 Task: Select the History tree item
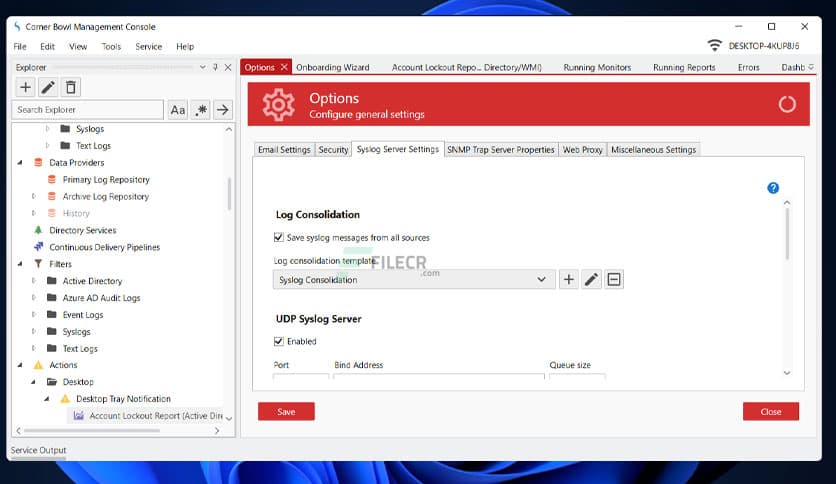[76, 213]
